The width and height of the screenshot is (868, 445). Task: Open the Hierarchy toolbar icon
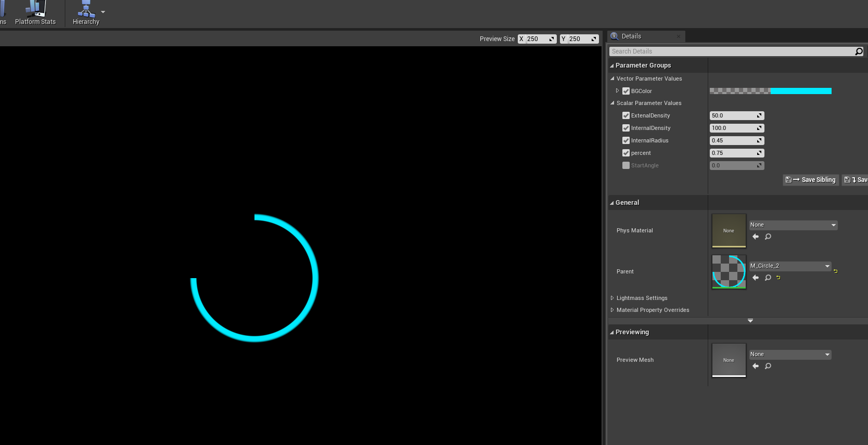tap(86, 13)
